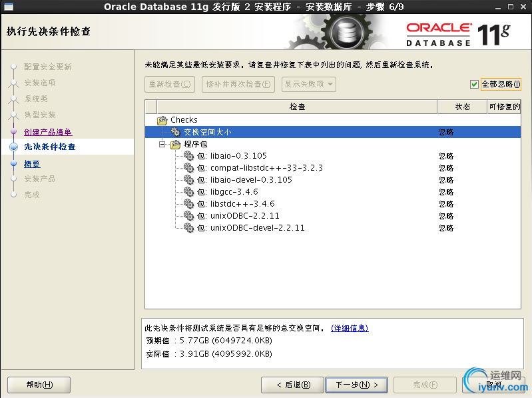Select the 系统类 step
This screenshot has width=532, height=398.
(x=36, y=99)
